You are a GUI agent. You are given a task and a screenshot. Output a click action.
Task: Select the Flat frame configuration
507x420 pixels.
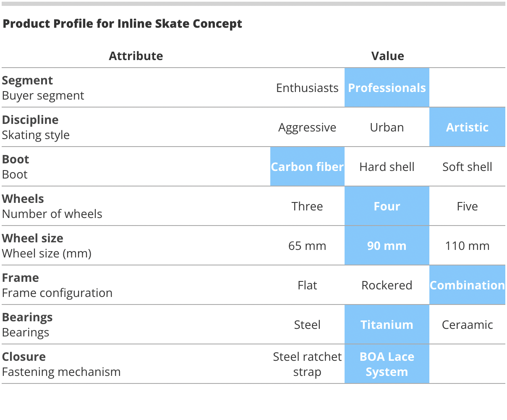(x=307, y=285)
